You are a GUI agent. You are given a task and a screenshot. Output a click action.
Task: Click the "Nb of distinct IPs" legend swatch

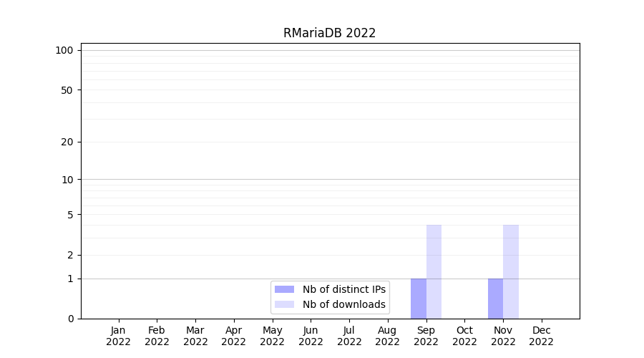[284, 289]
